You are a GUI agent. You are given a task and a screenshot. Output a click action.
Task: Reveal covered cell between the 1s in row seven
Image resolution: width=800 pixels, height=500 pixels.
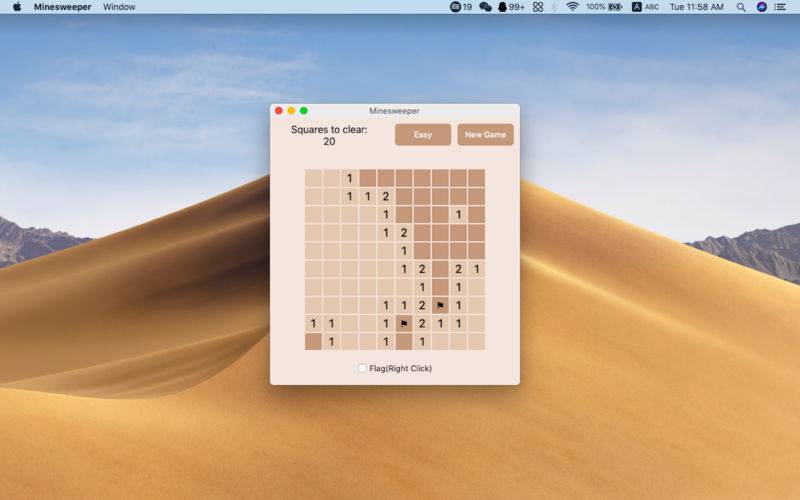[440, 287]
